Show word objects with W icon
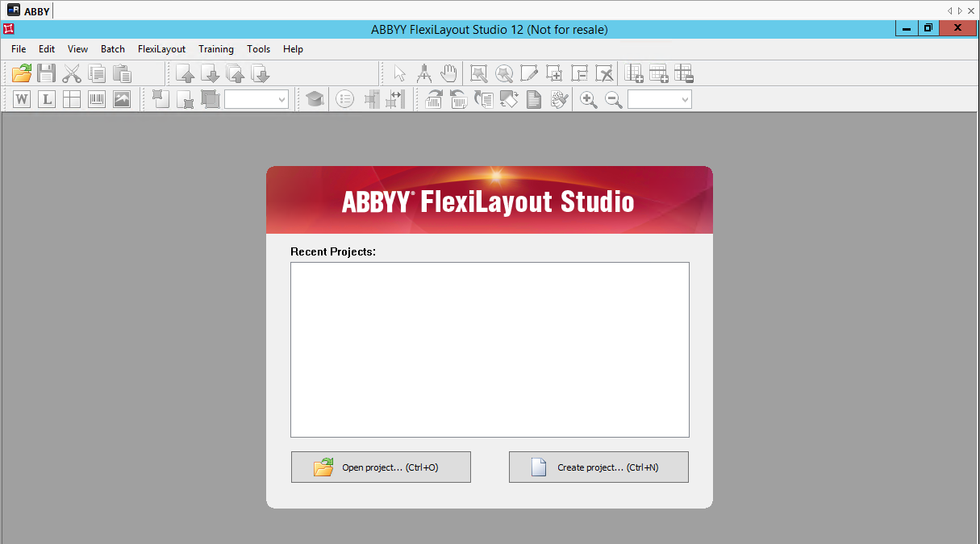The height and width of the screenshot is (544, 980). [x=22, y=99]
